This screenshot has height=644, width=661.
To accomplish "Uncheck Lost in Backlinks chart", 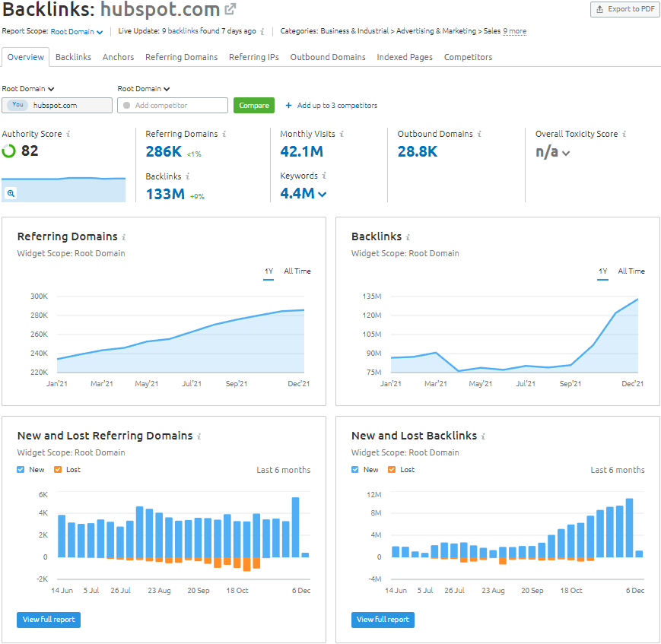I will point(392,470).
